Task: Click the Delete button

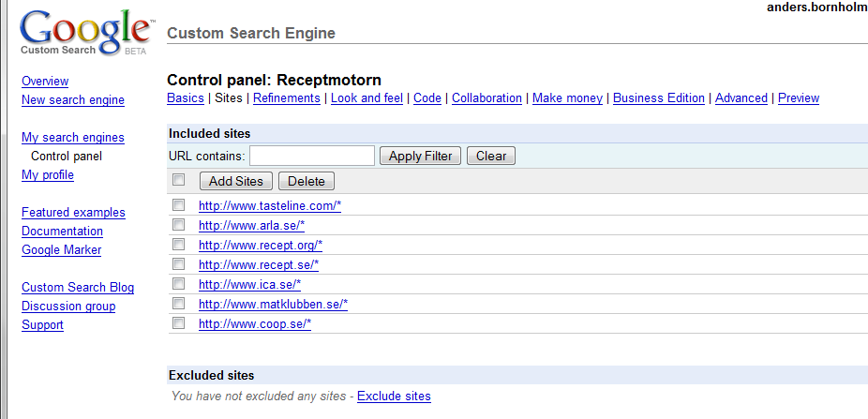Action: [306, 181]
